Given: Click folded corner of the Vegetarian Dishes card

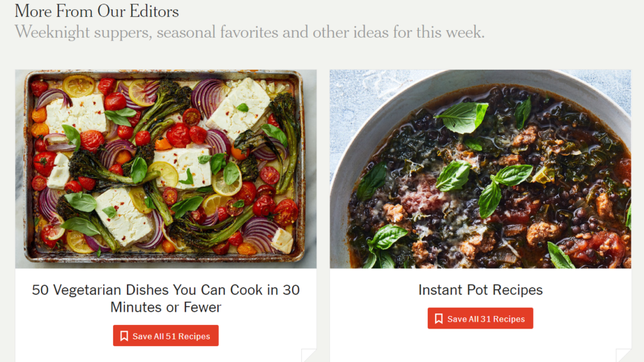Looking at the screenshot, I should click(309, 356).
